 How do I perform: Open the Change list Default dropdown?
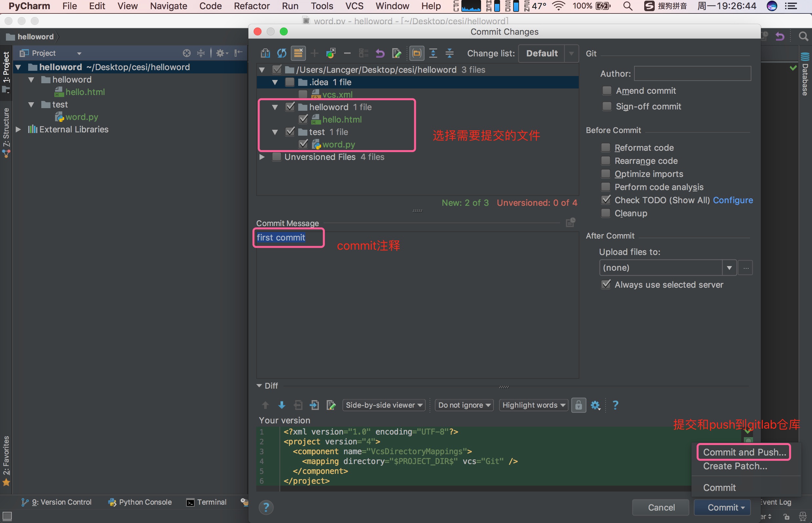pyautogui.click(x=549, y=53)
